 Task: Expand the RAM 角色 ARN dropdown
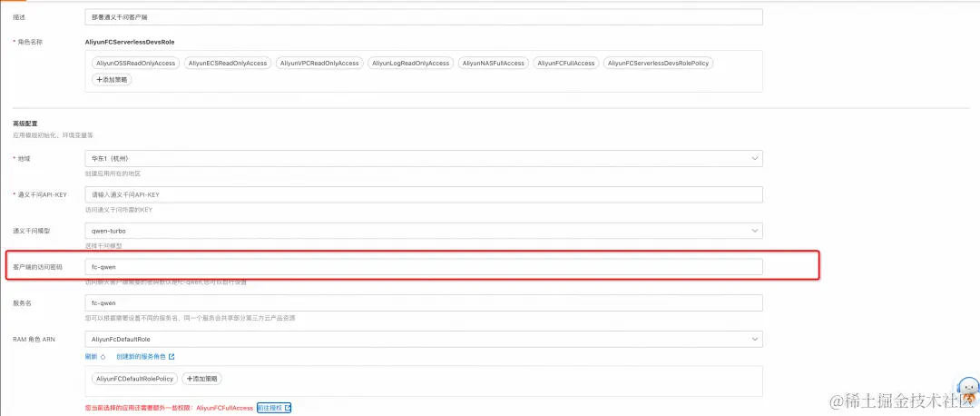click(x=424, y=339)
